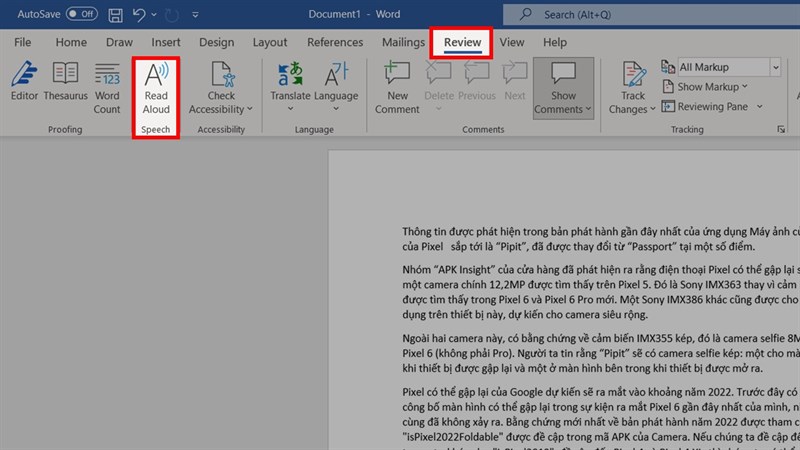
Task: Open the Reviewing Pane
Action: 705,107
